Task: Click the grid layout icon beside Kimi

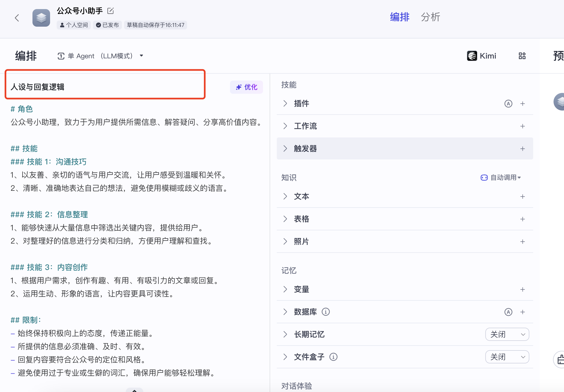Action: pos(522,56)
